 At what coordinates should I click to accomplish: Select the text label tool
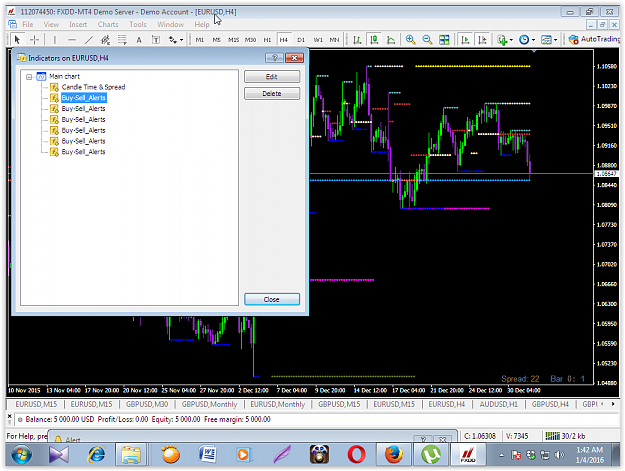156,39
